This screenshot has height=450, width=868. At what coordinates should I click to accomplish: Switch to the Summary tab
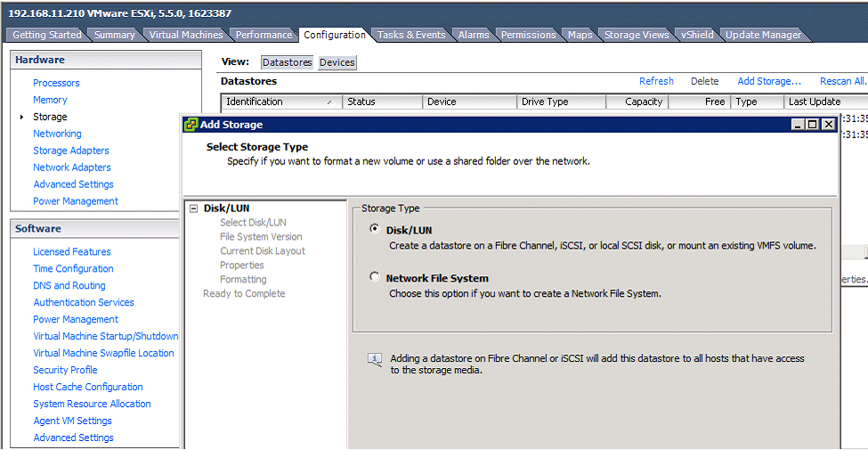114,35
